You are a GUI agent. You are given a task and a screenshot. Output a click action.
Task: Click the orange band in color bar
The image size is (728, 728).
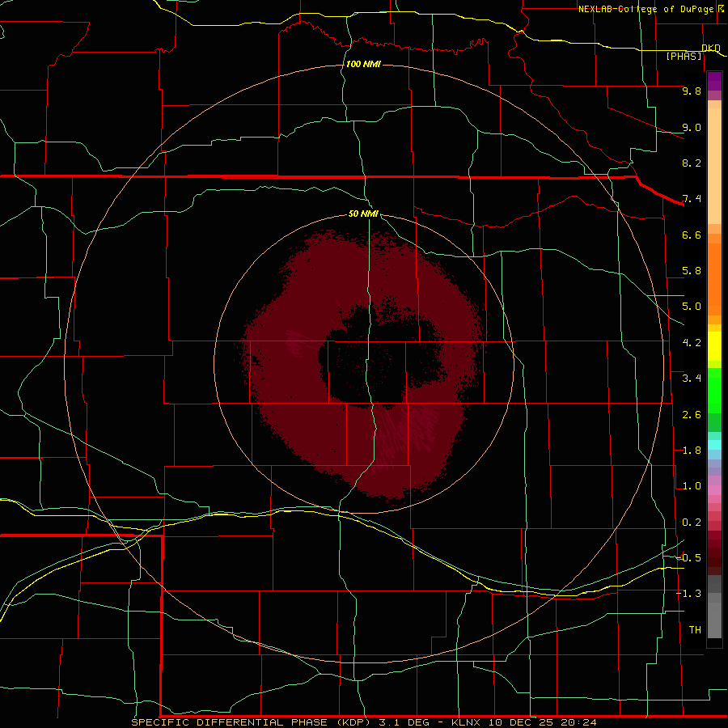714,279
